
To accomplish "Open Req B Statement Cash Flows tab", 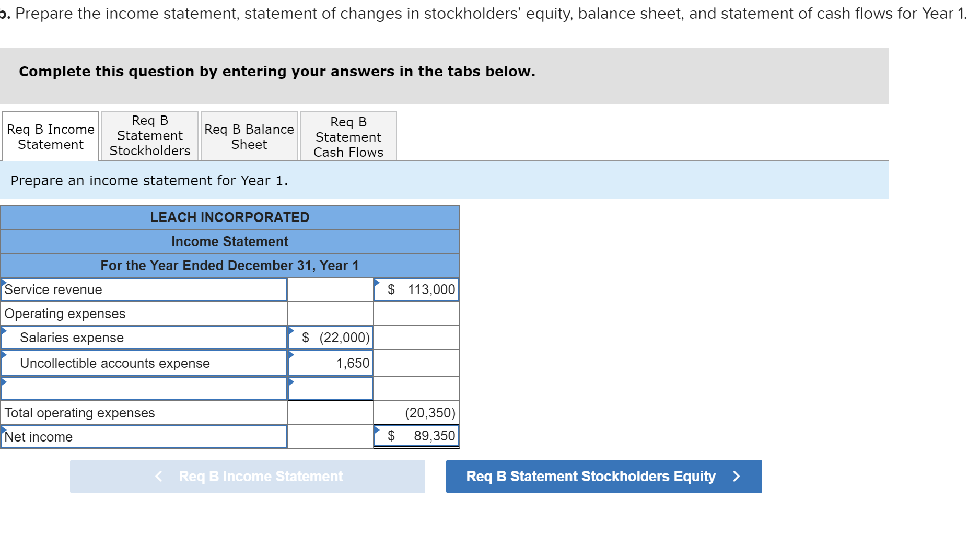I will point(348,136).
